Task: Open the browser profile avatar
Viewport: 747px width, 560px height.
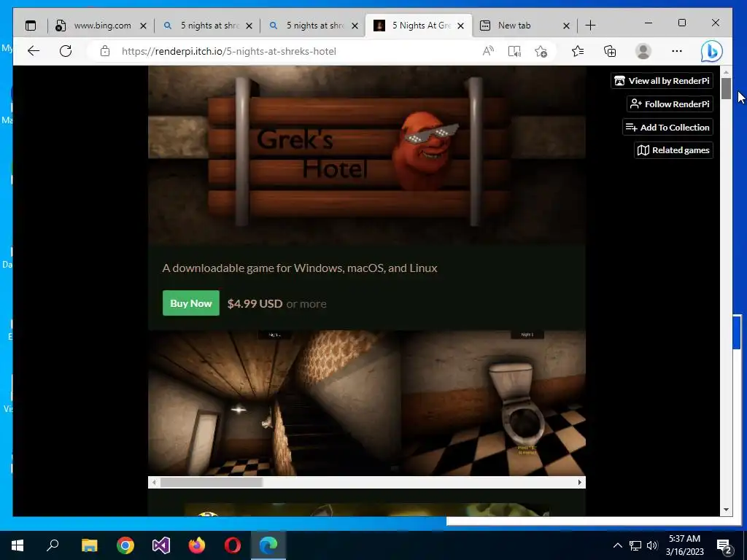Action: (x=643, y=51)
